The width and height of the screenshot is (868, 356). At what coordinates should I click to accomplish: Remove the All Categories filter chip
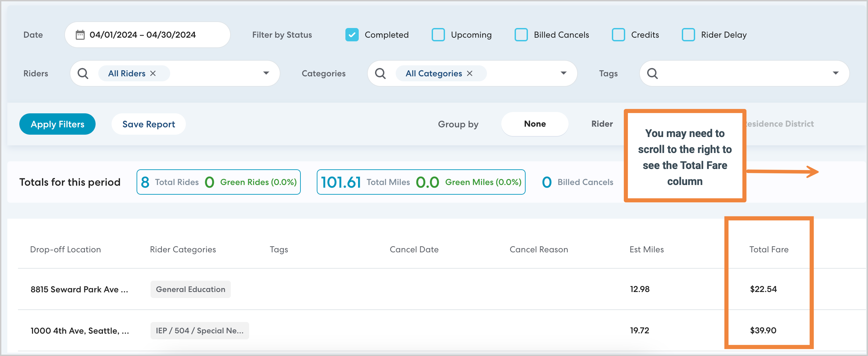pyautogui.click(x=469, y=73)
